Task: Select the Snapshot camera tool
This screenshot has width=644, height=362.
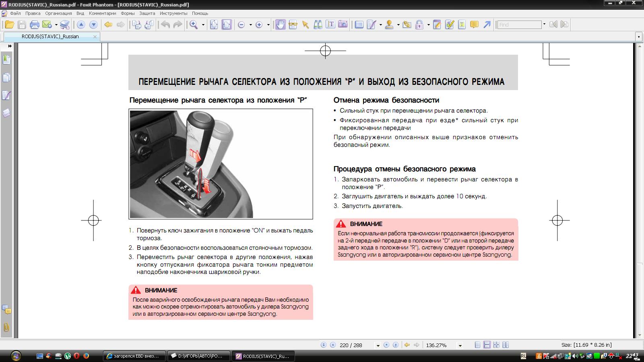Action: pyautogui.click(x=343, y=25)
